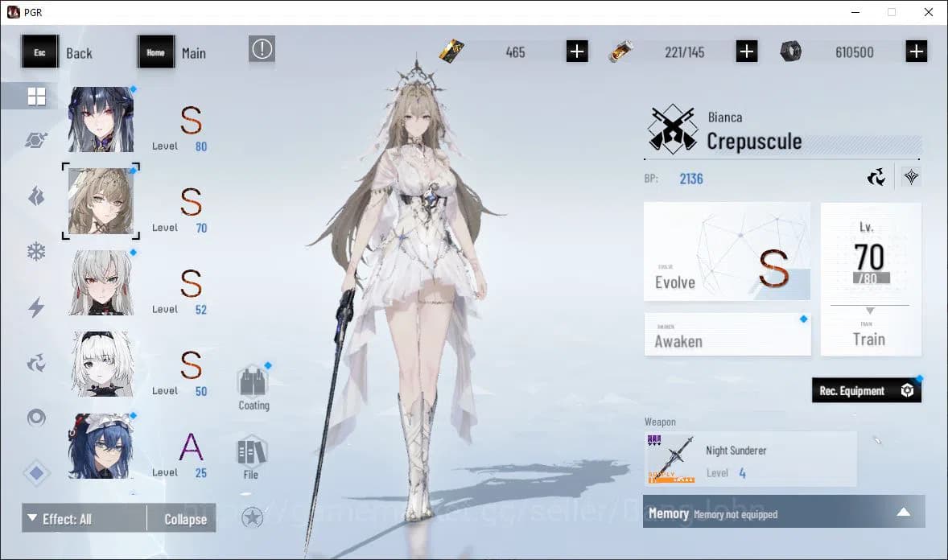Screen dimensions: 948x560
Task: Select the lightning element filter icon
Action: point(35,306)
